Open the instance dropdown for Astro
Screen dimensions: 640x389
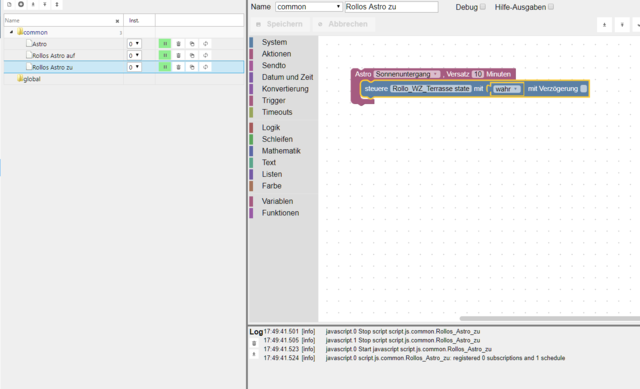pyautogui.click(x=134, y=44)
